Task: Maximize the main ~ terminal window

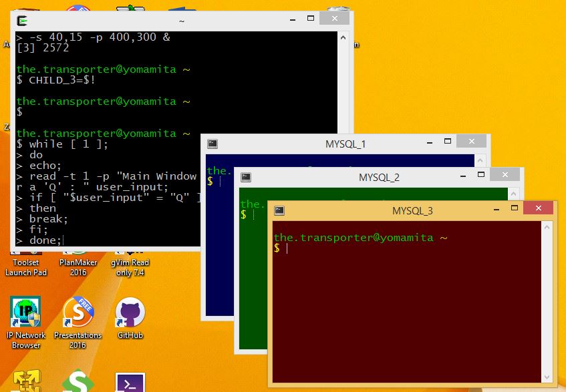Action: tap(311, 19)
